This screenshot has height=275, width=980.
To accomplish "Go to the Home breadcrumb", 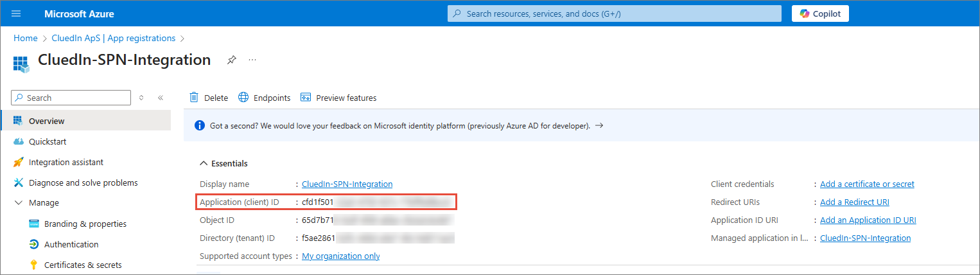I will point(26,39).
